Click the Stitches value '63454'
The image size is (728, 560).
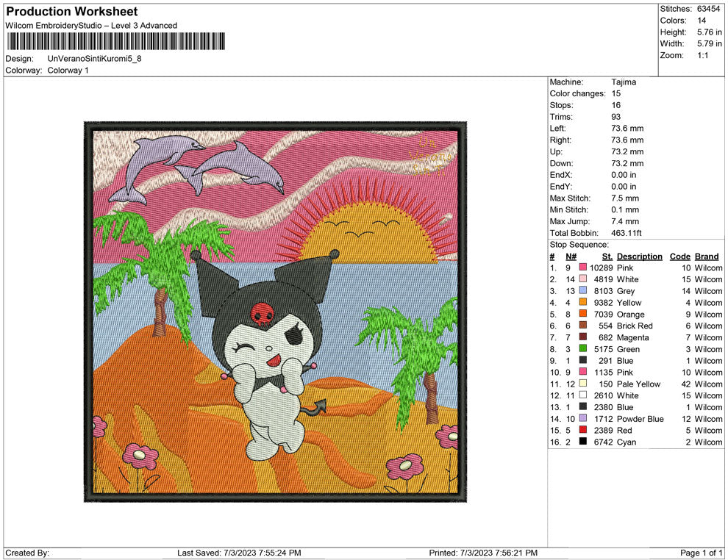708,9
